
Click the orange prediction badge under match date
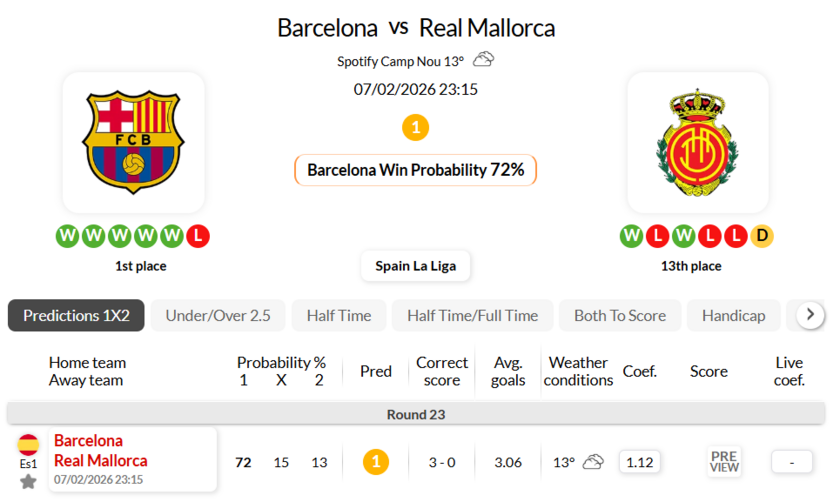415,128
